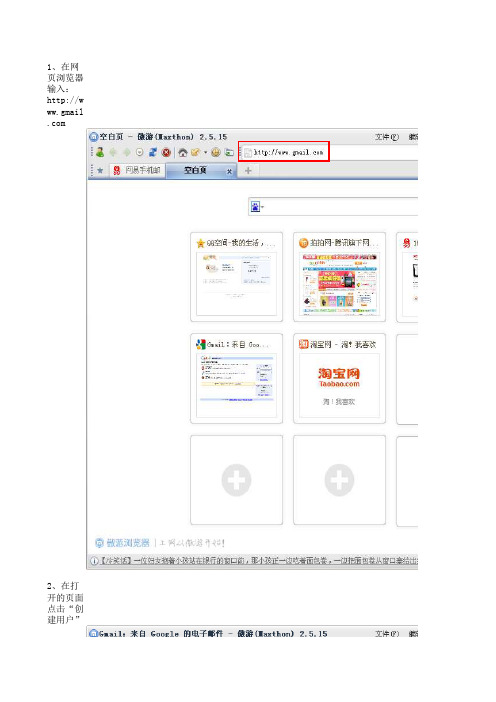Click the 拍拍网-腾讯旗下网 tile title
This screenshot has height=702, width=496.
pyautogui.click(x=343, y=243)
